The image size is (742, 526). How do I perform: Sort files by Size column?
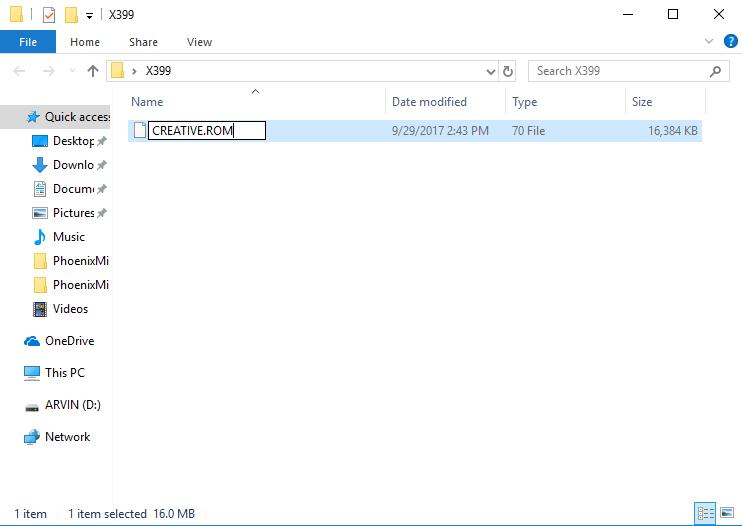(x=642, y=102)
